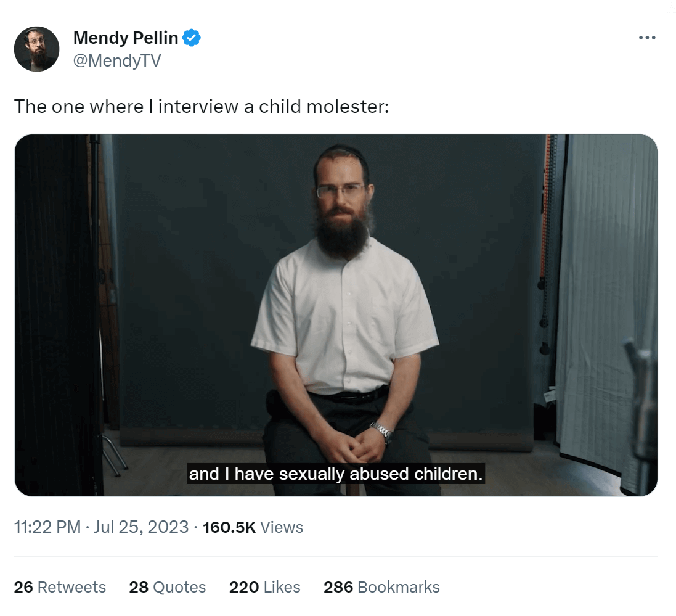676x616 pixels.
Task: Open the @MendyTV handle link
Action: pyautogui.click(x=117, y=60)
